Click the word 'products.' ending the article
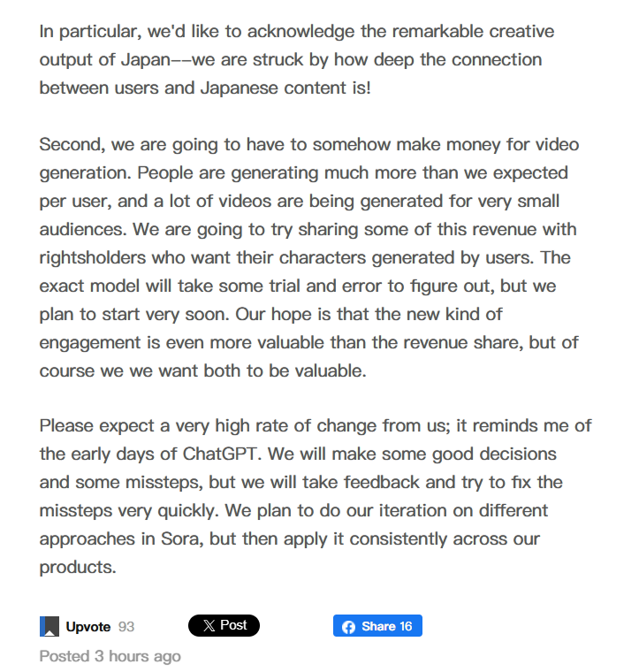 (78, 567)
